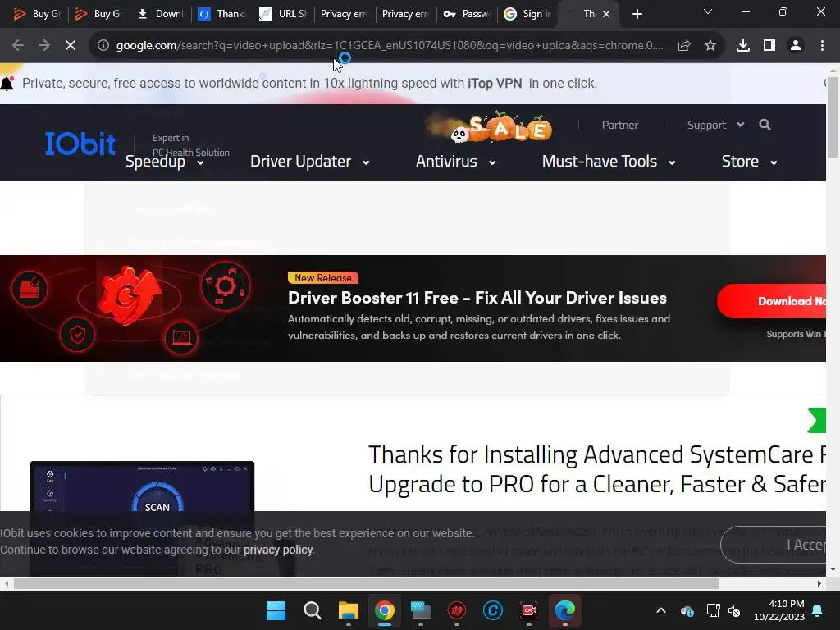This screenshot has width=840, height=630.
Task: Focus the Chrome address bar URL
Action: coord(390,46)
